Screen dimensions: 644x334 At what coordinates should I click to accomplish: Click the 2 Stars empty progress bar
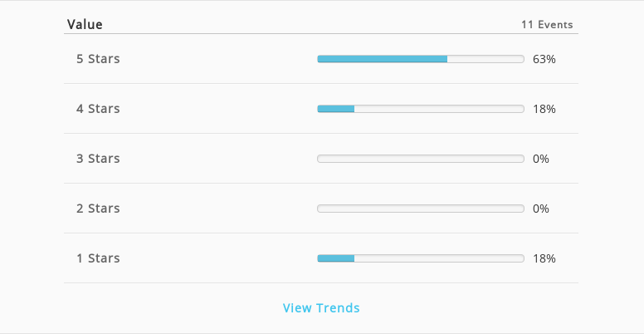421,209
